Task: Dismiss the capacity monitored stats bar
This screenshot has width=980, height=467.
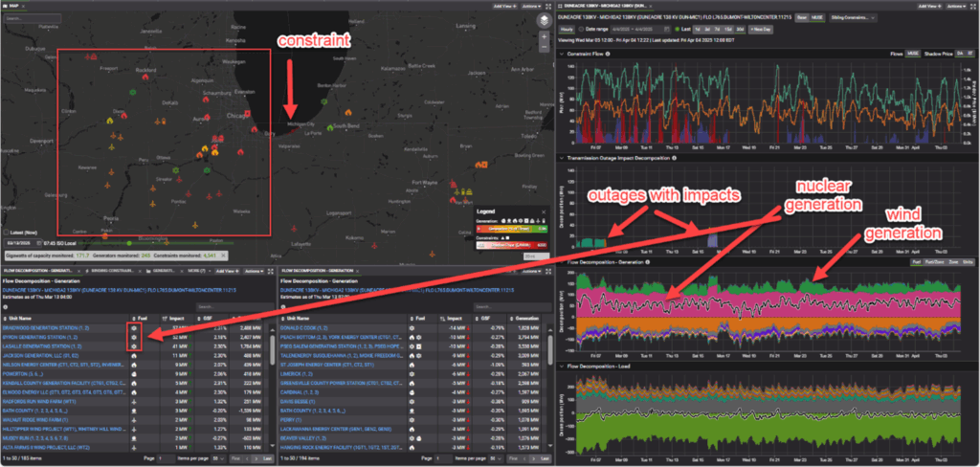Action: (x=225, y=255)
